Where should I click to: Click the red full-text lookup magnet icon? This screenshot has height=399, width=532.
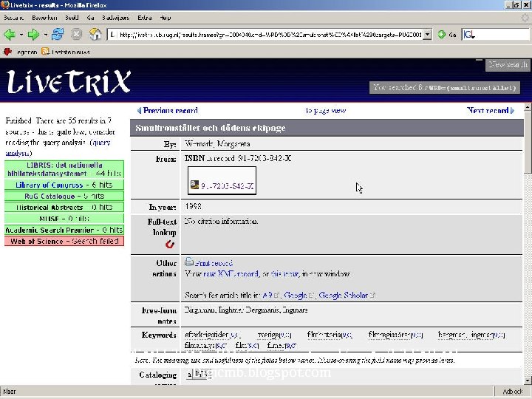click(x=170, y=245)
